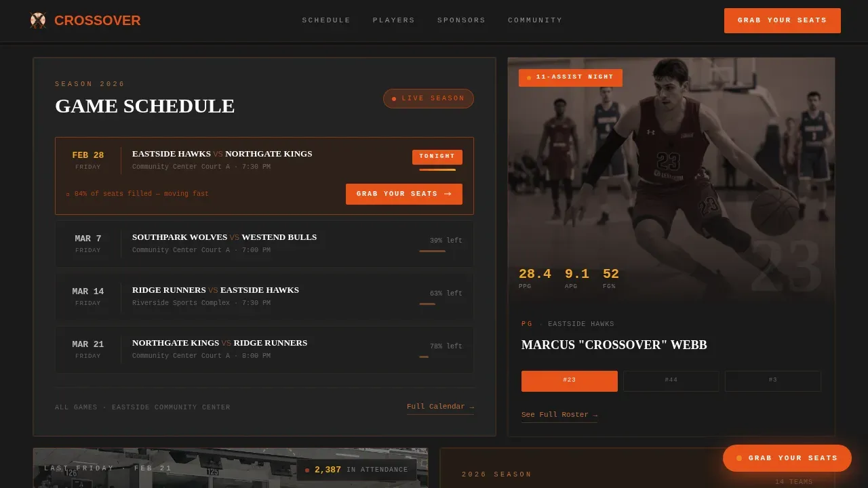This screenshot has width=868, height=488.
Task: Click the 11-Assist Night badge
Action: point(570,77)
